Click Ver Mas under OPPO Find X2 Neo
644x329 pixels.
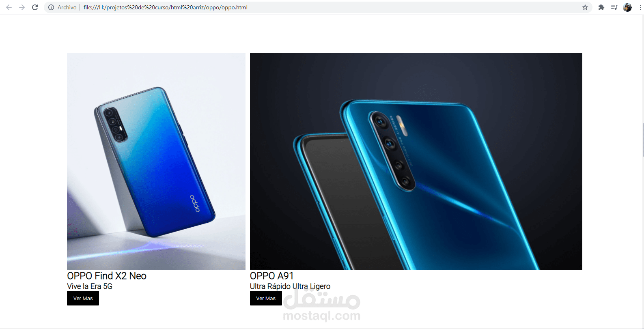click(x=83, y=298)
